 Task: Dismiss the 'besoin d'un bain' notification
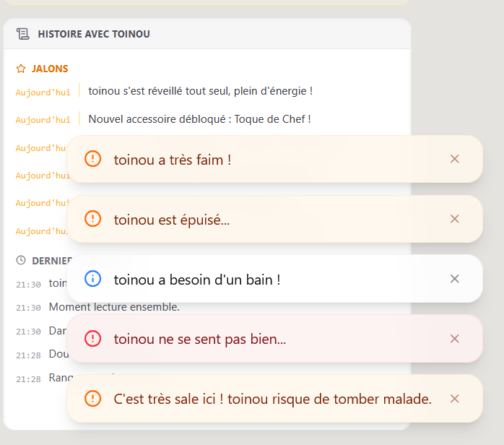[x=454, y=279]
